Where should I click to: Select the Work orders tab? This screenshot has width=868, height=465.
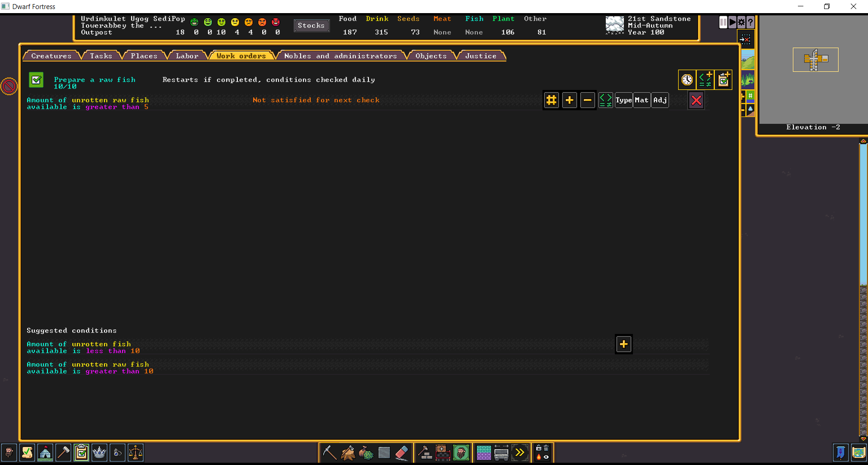pyautogui.click(x=241, y=56)
